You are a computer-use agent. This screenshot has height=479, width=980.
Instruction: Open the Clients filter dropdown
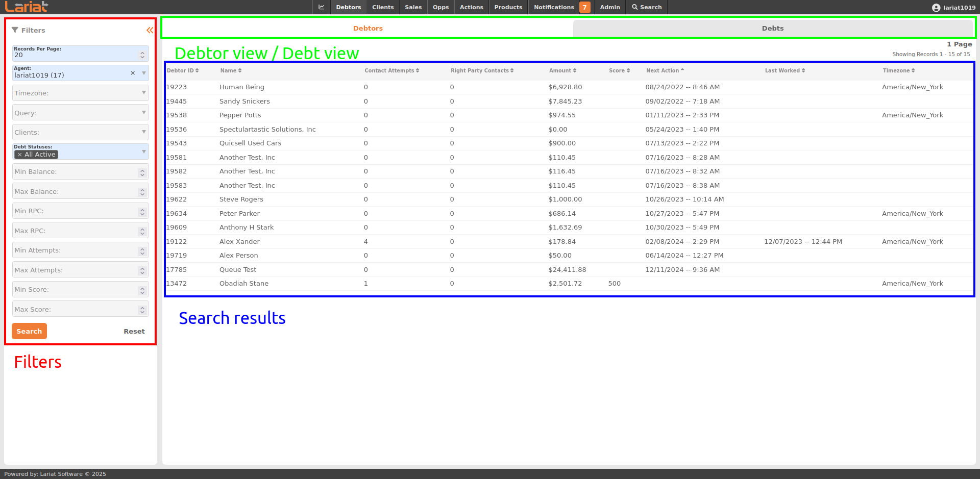(143, 132)
